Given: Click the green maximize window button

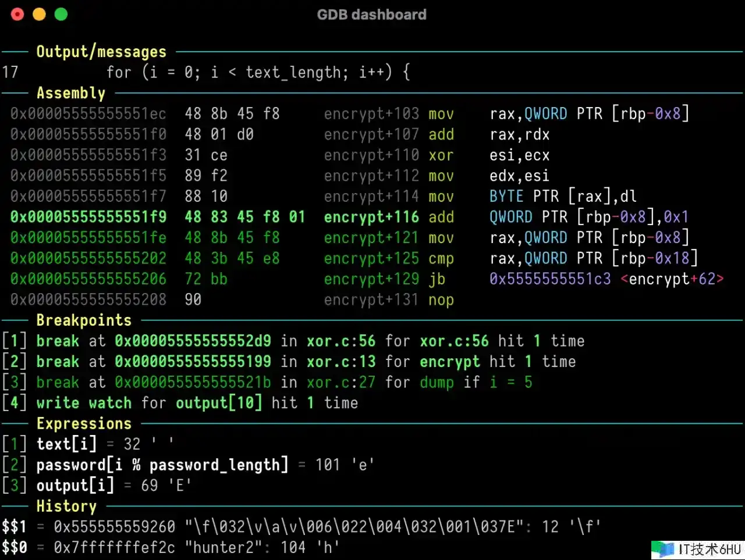Looking at the screenshot, I should [61, 15].
